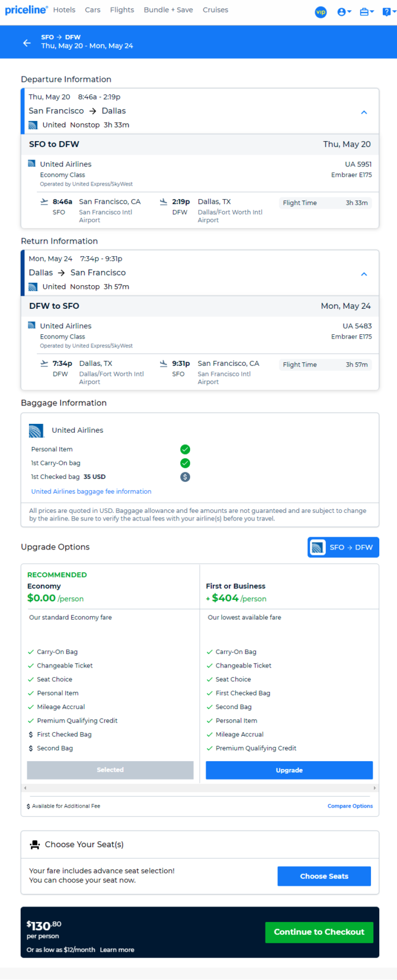Click dollar icon for 1st Checked bag

pyautogui.click(x=185, y=477)
